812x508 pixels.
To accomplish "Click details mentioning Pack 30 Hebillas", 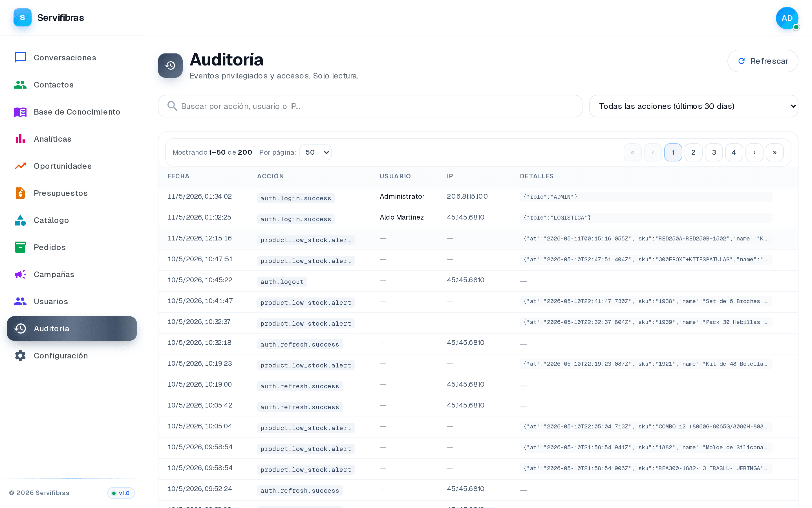I will click(x=646, y=322).
